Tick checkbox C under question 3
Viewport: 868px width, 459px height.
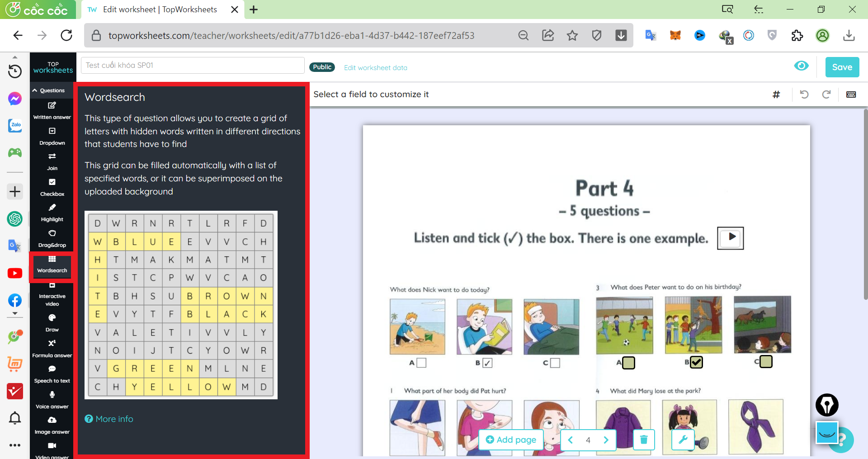click(766, 362)
